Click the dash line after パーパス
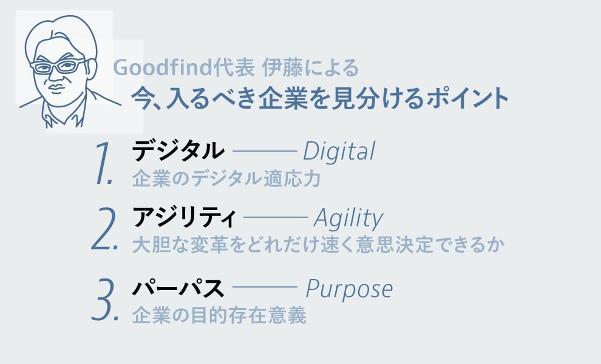Screen dimensions: 601x364 265,288
